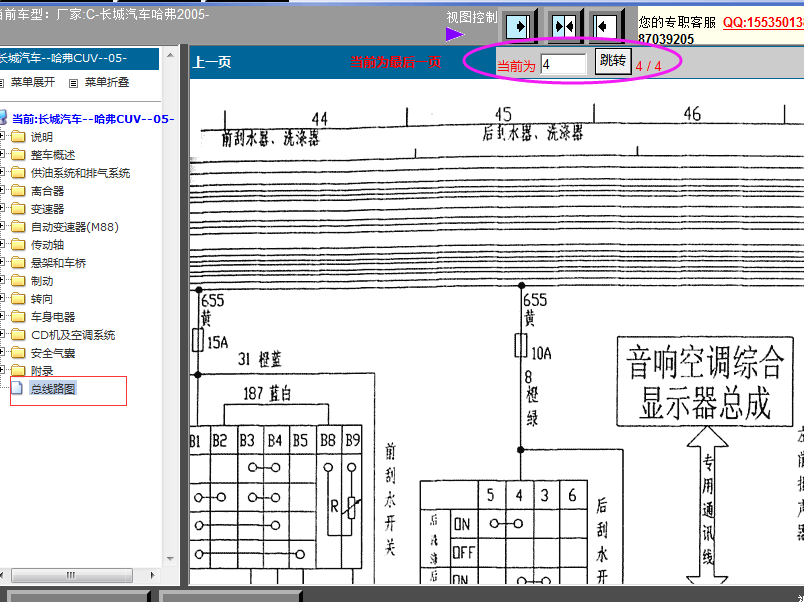Click the 长城汽车--哈弗CUV--05- header bar
Screen dimensions: 804x602
coord(79,58)
